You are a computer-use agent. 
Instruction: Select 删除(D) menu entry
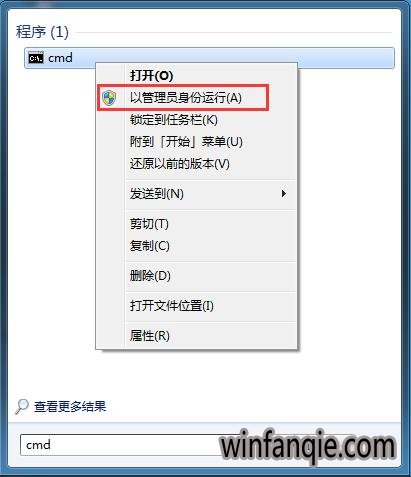150,276
